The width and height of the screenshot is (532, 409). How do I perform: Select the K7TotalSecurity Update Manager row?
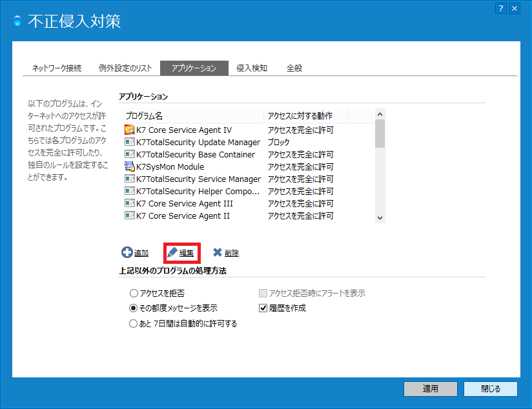tap(249, 142)
